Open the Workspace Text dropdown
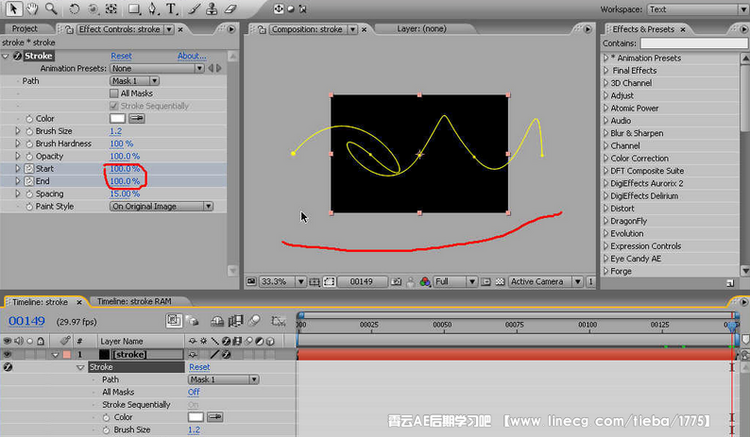This screenshot has width=750, height=437. [698, 9]
